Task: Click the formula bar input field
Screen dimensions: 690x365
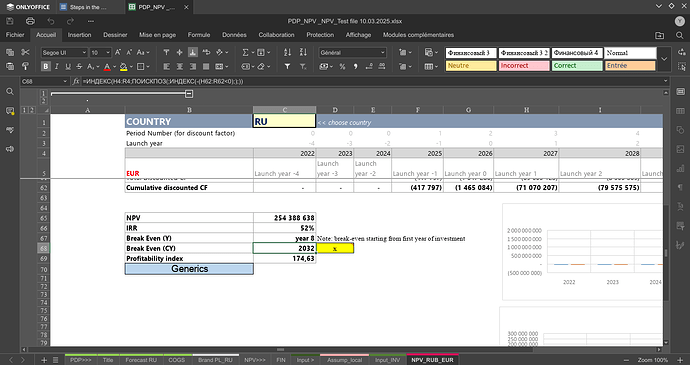Action: [372, 81]
